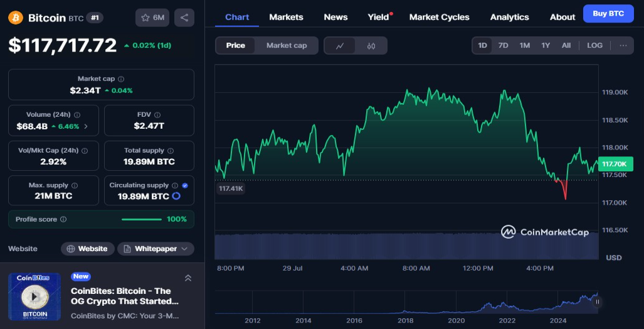This screenshot has width=644, height=329.
Task: Set chart range to All
Action: click(566, 46)
